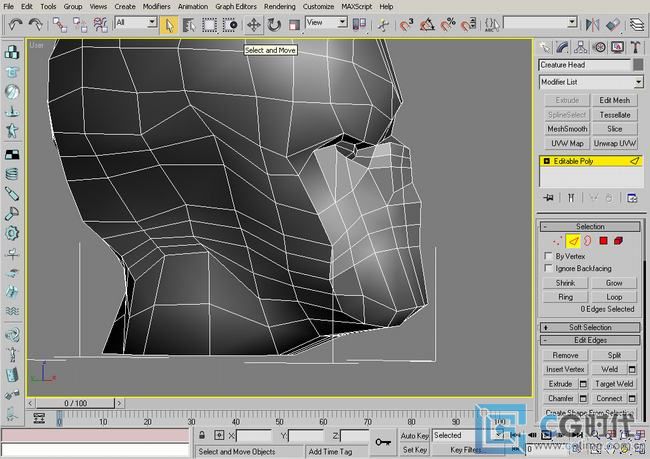Activate the Select and Move tool

click(254, 25)
